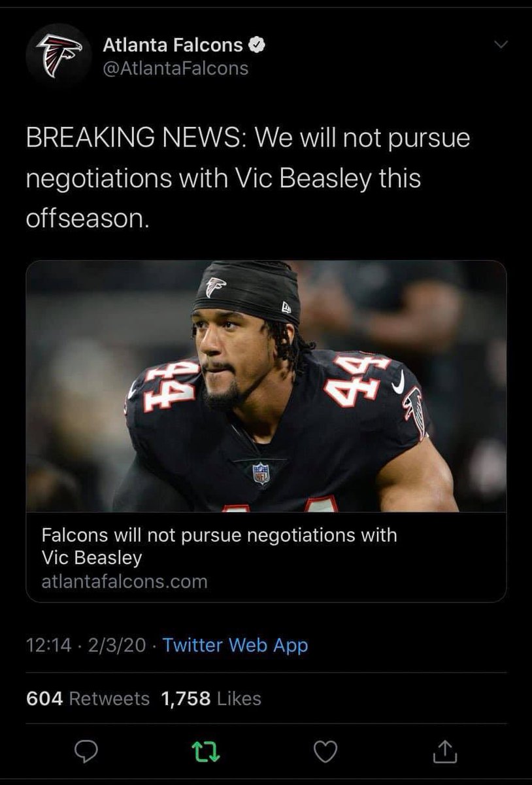View the 1,758 Likes list
The height and width of the screenshot is (785, 532).
[x=210, y=698]
